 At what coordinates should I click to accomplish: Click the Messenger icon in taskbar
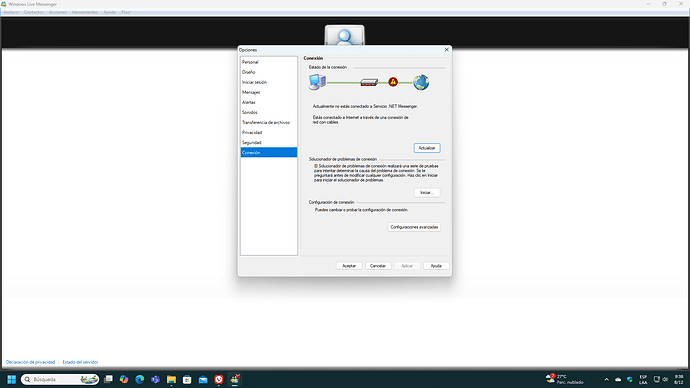235,379
